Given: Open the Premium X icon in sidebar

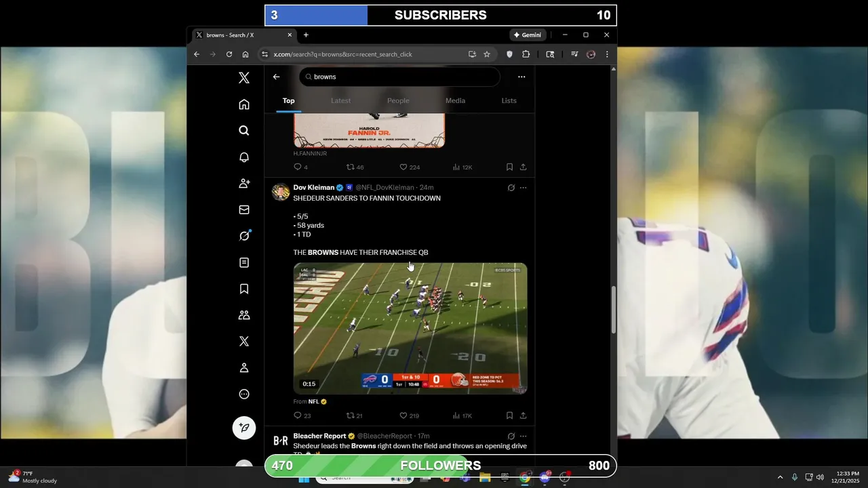Looking at the screenshot, I should pyautogui.click(x=244, y=342).
